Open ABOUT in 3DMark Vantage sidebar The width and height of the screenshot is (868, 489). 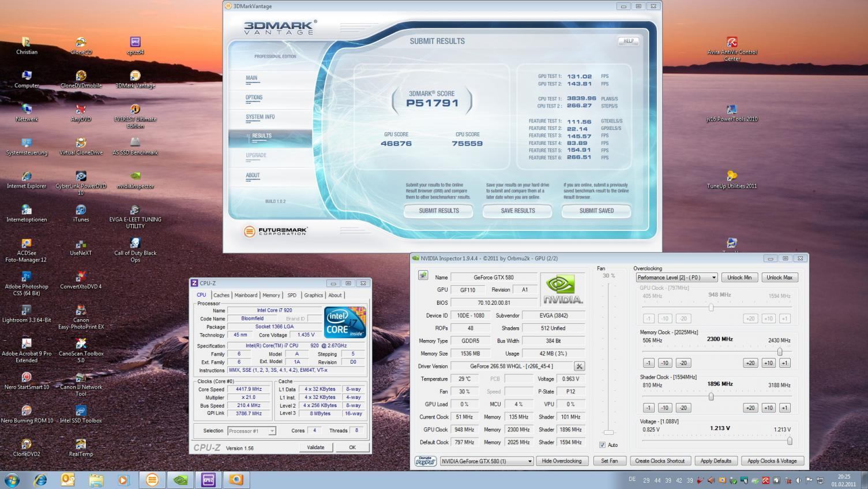click(x=253, y=176)
